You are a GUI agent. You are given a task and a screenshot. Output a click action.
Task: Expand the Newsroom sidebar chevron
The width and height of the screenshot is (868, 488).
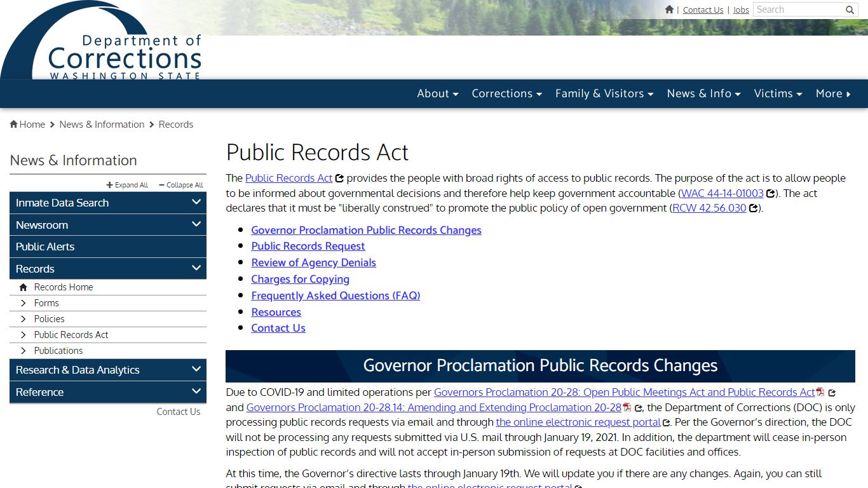coord(196,224)
